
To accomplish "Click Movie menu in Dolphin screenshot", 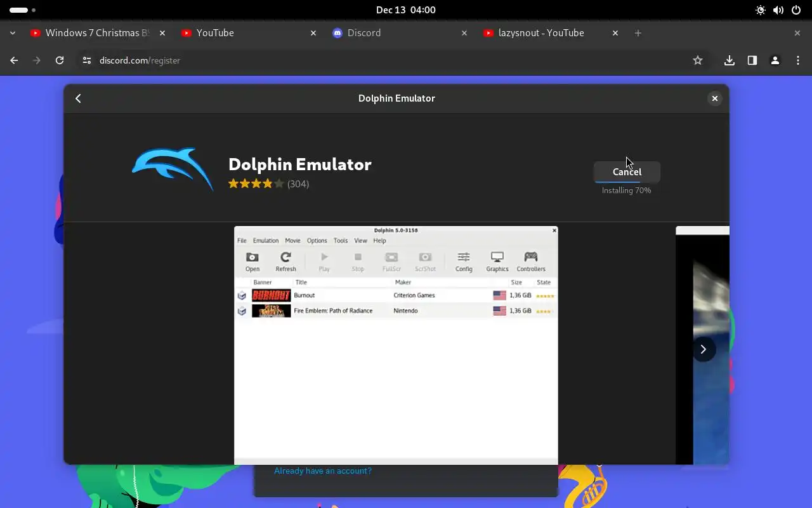I will [292, 241].
